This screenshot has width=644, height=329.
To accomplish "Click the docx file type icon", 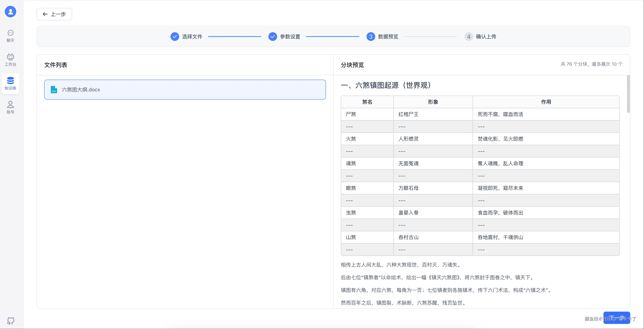I will (54, 90).
